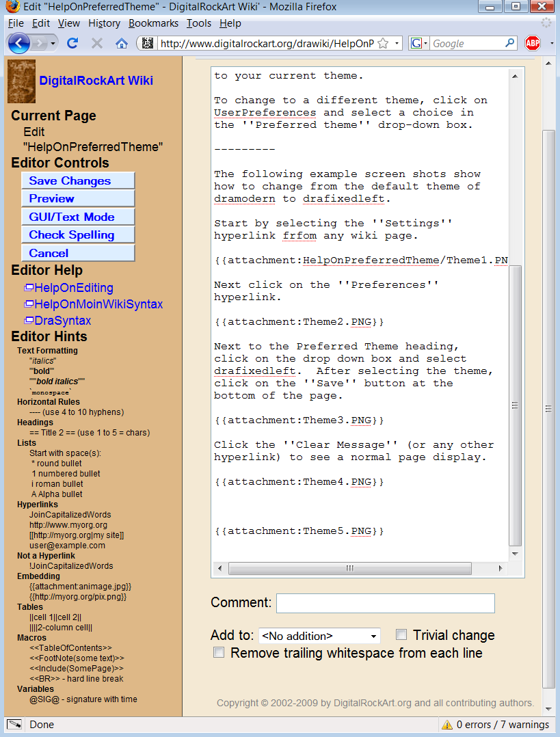Open the HelpOnMoinWikiSyntax link

(98, 304)
